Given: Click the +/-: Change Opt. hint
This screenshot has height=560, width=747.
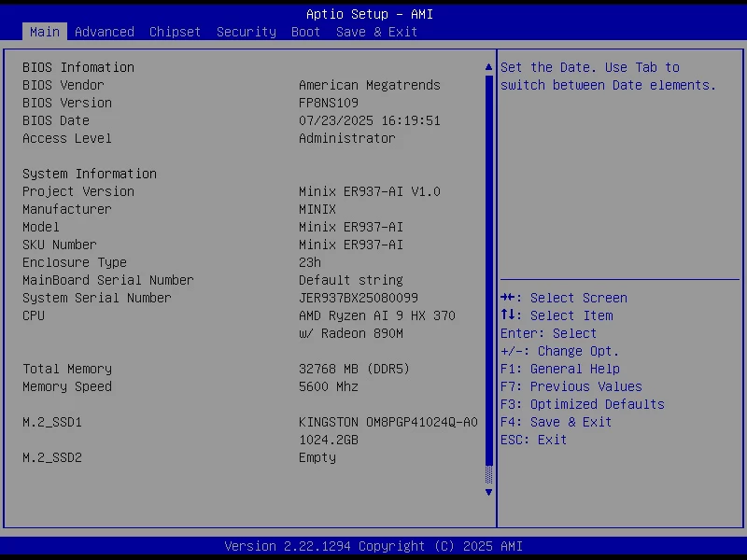Looking at the screenshot, I should coord(559,352).
